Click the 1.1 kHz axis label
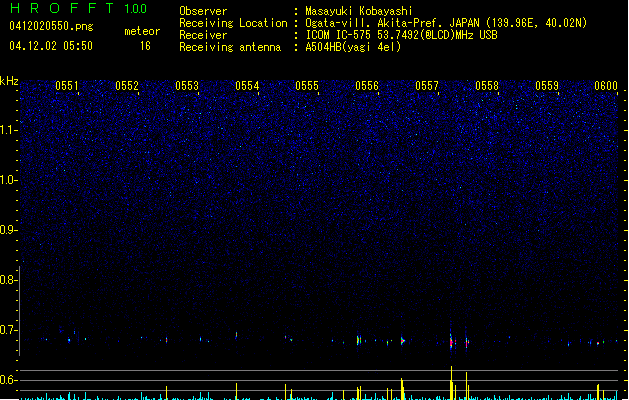The image size is (629, 400). point(9,130)
